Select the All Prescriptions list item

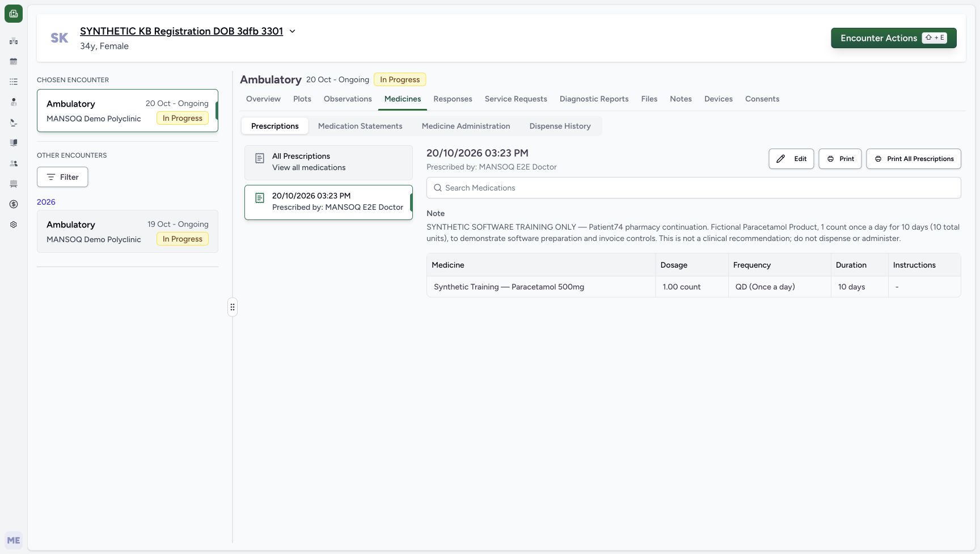(x=328, y=162)
